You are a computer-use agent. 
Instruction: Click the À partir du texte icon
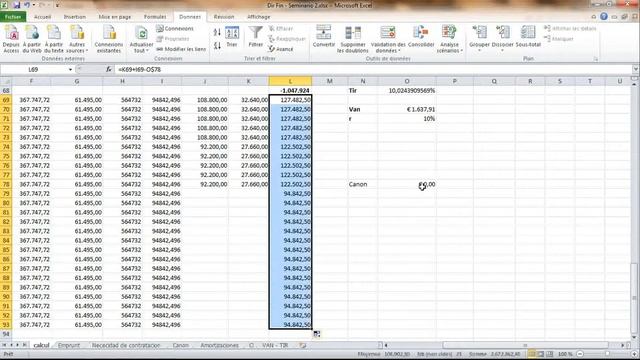coord(54,39)
